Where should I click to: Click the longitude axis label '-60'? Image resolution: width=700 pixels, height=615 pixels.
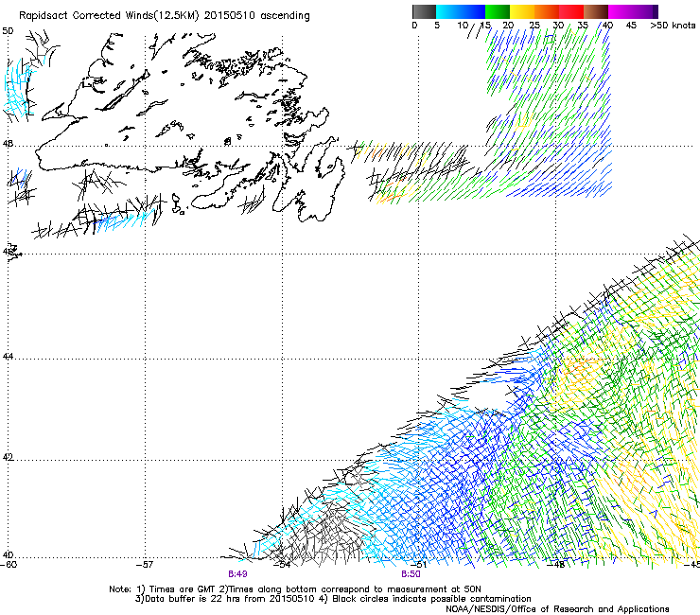click(9, 565)
